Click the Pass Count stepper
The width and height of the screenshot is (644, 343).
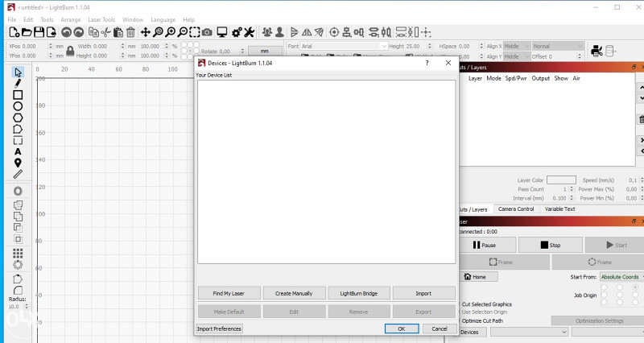click(x=572, y=189)
